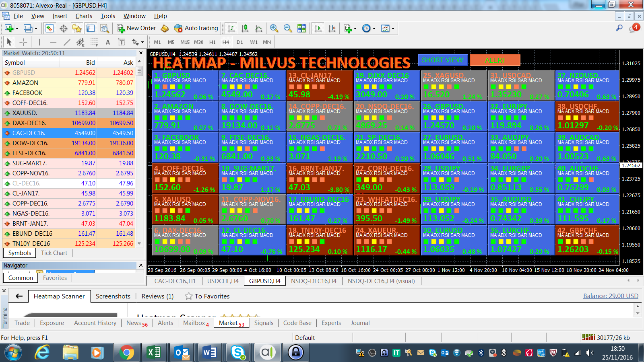This screenshot has height=362, width=644.
Task: Toggle the AutoTrading button
Action: coord(196,28)
